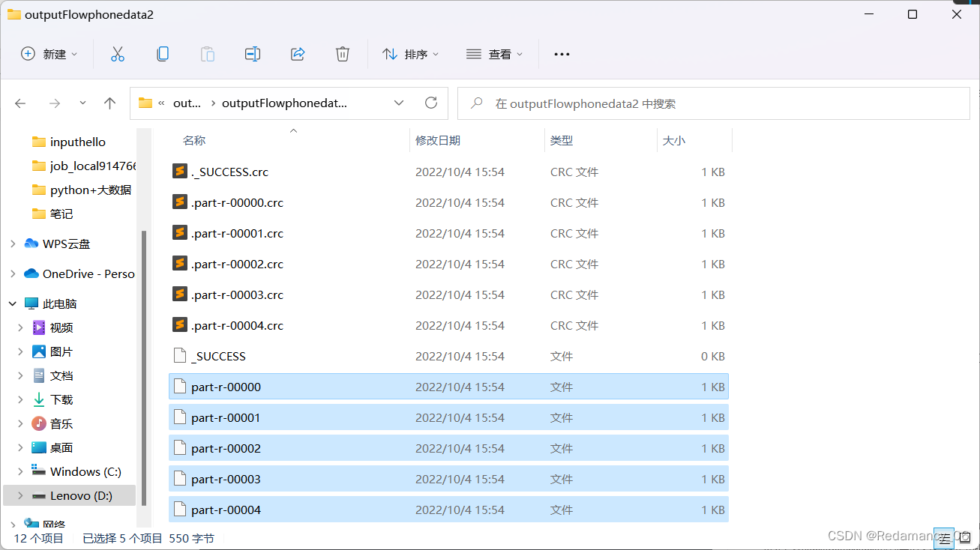The image size is (980, 550).
Task: Select the part-r-00001 file name
Action: click(x=226, y=417)
